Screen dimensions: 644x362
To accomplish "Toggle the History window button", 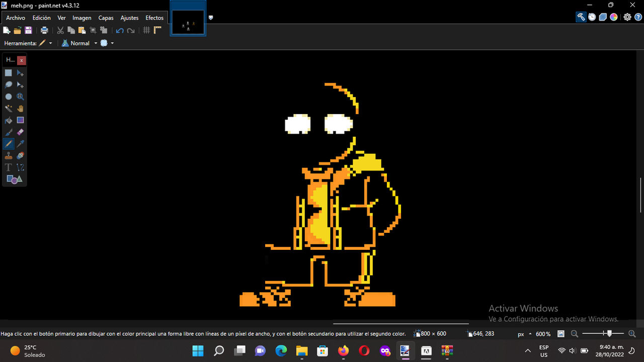I will [x=592, y=17].
